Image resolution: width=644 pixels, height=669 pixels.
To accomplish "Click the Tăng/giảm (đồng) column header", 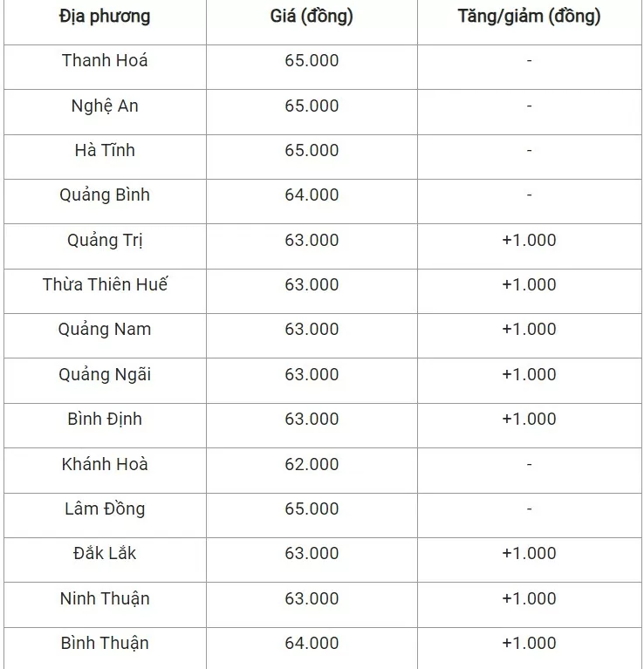I will [x=529, y=17].
